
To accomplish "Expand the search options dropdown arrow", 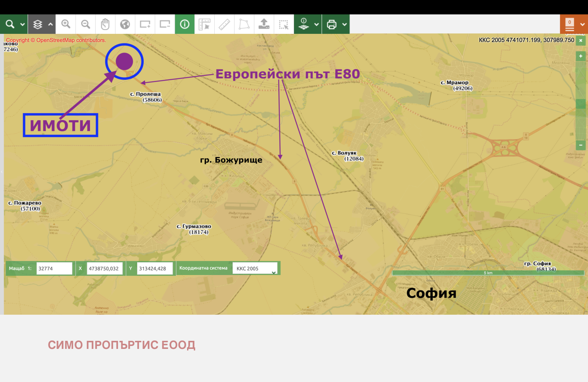I will (22, 25).
